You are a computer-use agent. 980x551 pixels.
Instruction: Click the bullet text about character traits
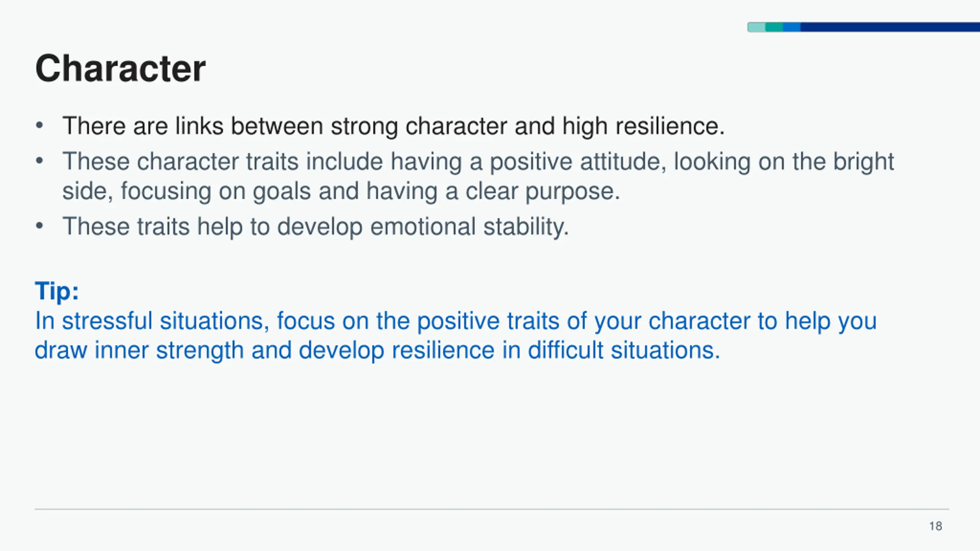(478, 161)
